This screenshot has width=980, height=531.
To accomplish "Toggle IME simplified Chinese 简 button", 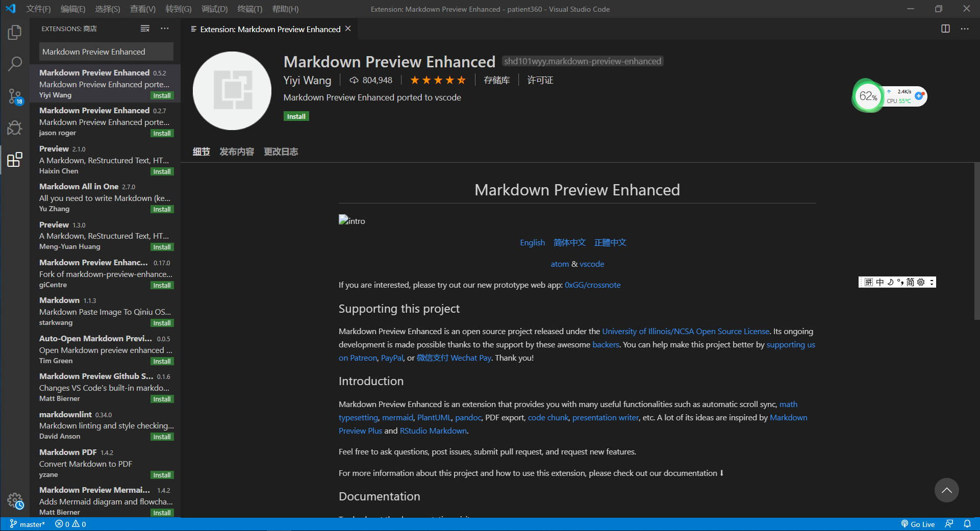I will (911, 282).
